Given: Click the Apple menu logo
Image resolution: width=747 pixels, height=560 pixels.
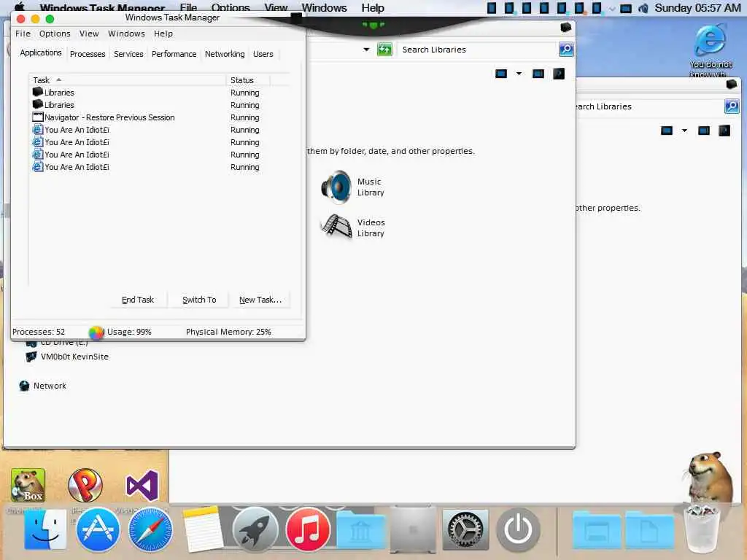Looking at the screenshot, I should click(x=20, y=7).
